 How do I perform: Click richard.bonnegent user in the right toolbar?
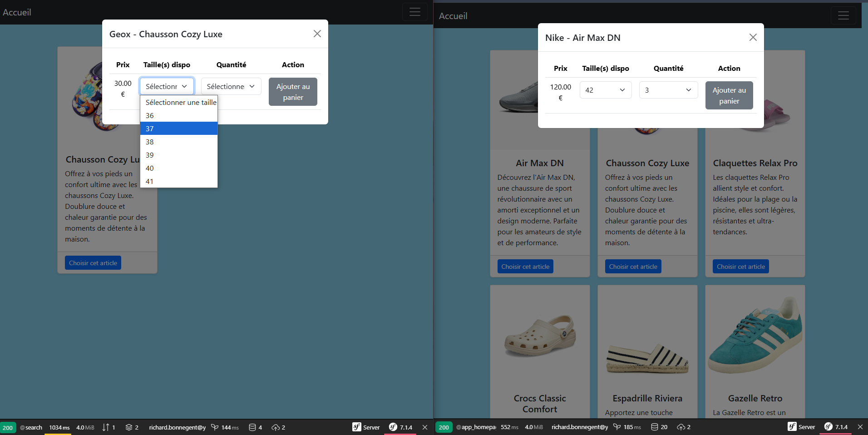[x=580, y=427]
